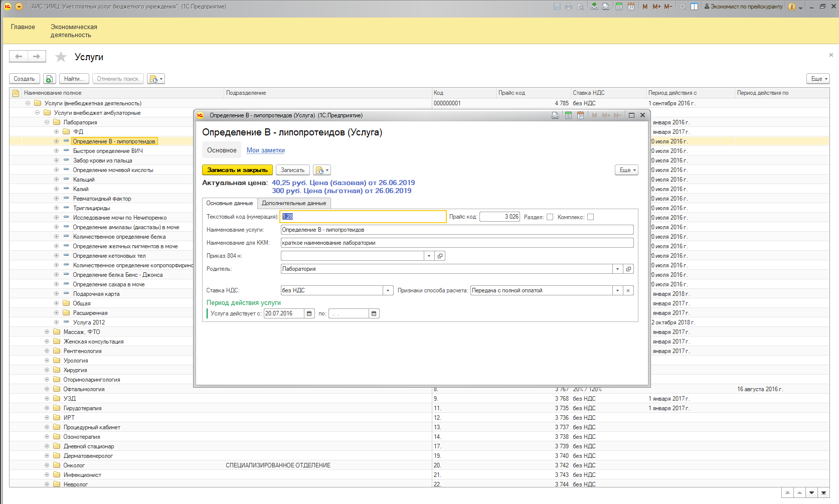Open the calculator in the main top toolbar
Screen dimensions: 839x504
pyautogui.click(x=619, y=7)
